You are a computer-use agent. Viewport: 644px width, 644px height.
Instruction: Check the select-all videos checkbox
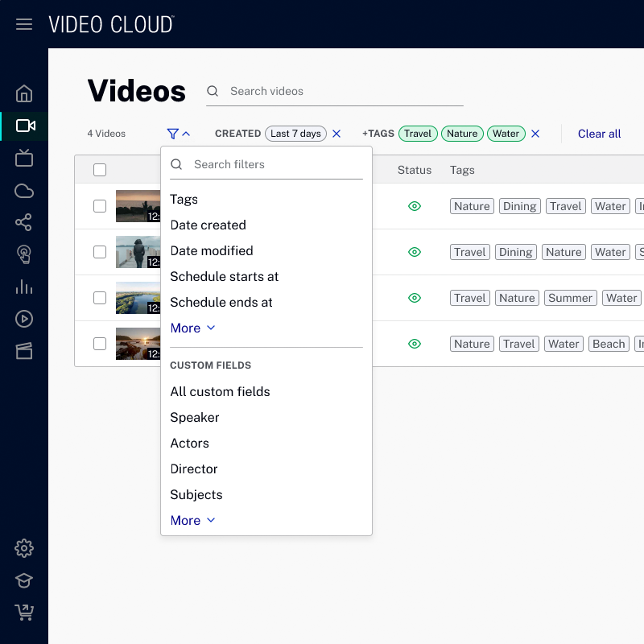pyautogui.click(x=99, y=170)
